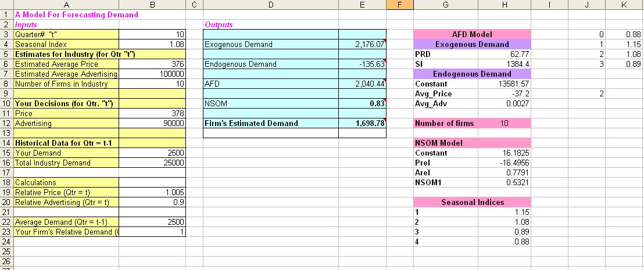Select Quarter# "t" value cell in row 3

[x=152, y=34]
